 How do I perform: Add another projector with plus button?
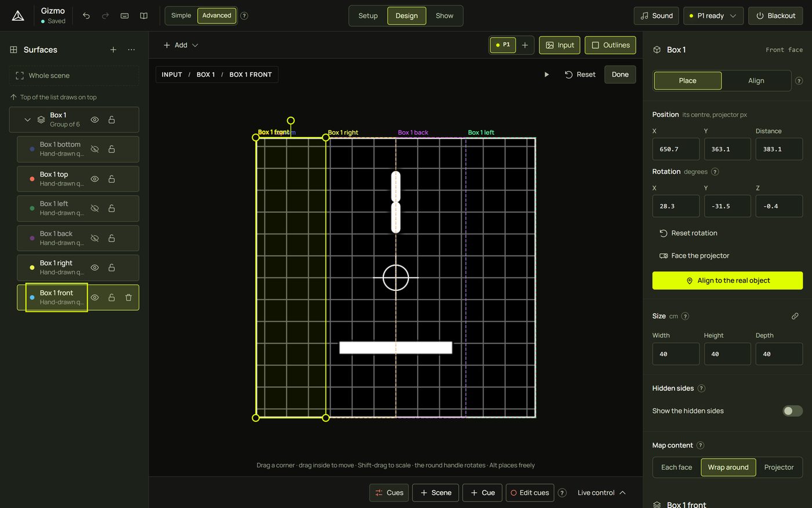525,45
